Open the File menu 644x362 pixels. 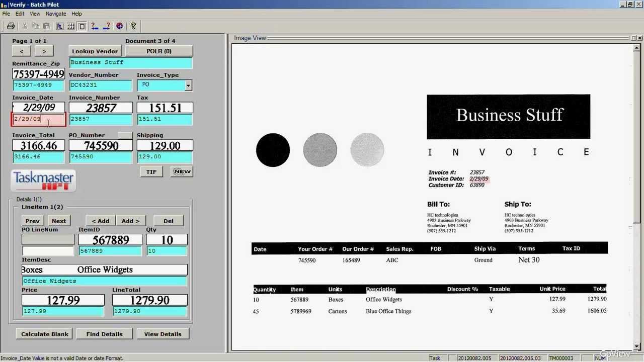6,14
